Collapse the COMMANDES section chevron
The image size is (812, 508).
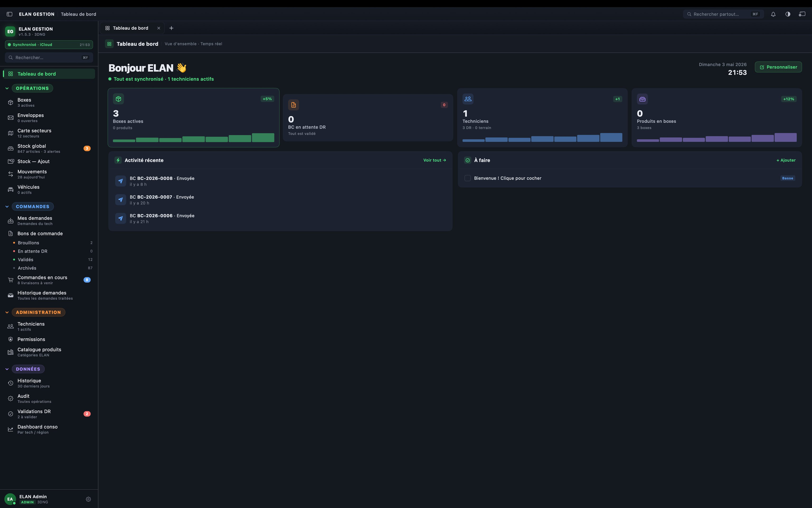pos(7,207)
